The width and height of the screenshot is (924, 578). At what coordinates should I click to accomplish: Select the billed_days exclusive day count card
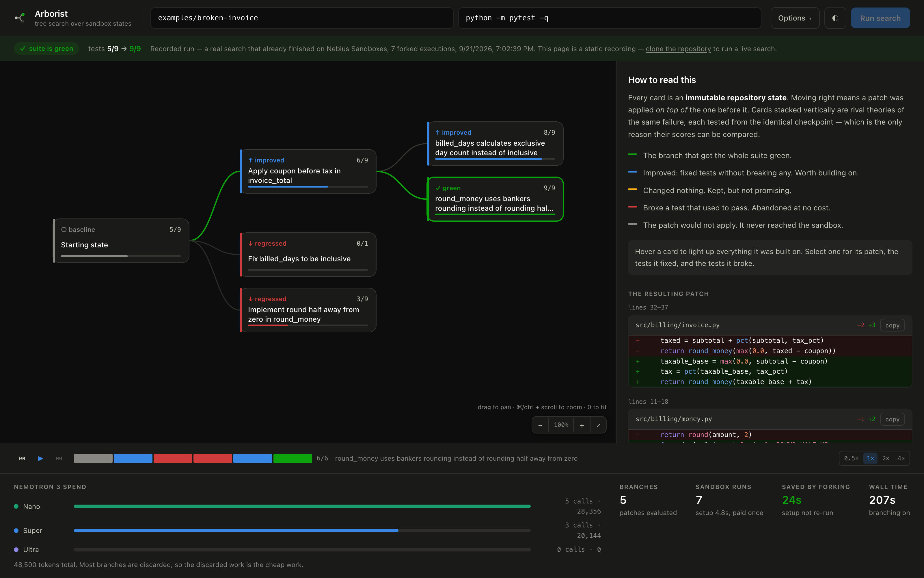point(495,144)
